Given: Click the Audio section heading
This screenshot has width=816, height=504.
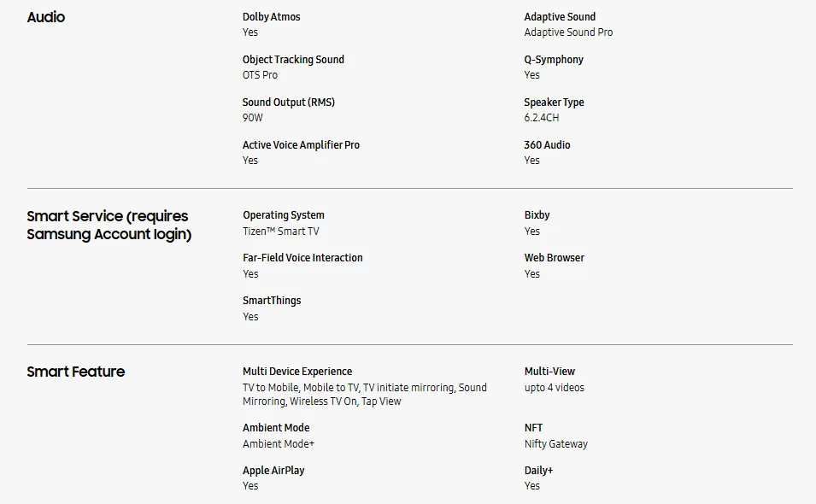Looking at the screenshot, I should [x=46, y=17].
